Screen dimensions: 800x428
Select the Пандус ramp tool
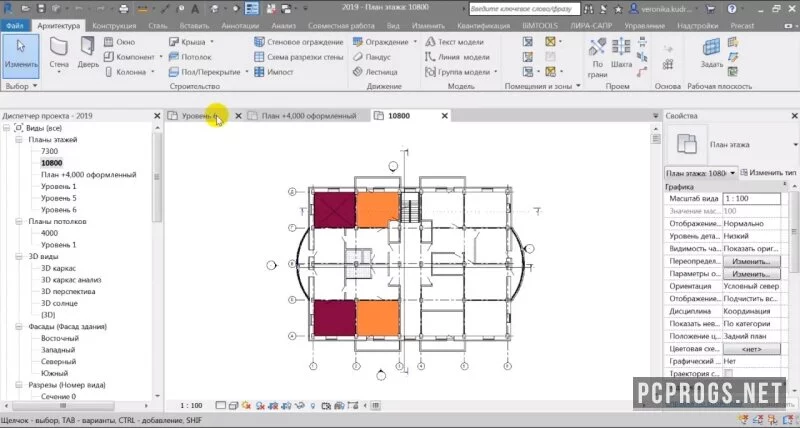pos(372,57)
